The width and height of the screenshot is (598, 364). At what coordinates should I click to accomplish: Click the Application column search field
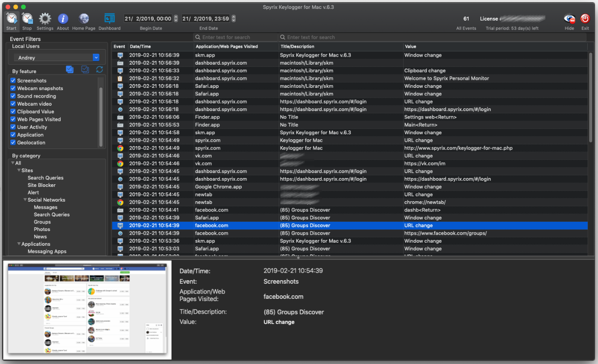click(x=236, y=37)
